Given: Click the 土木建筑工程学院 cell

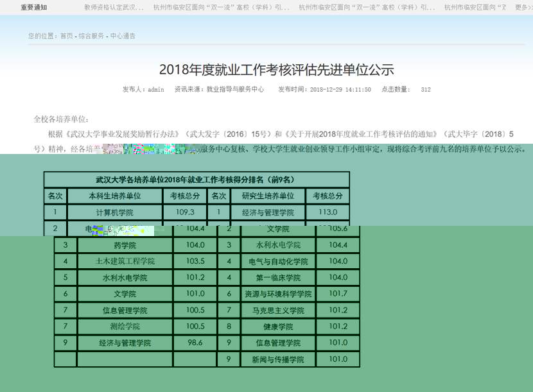Looking at the screenshot, I should (x=125, y=261).
